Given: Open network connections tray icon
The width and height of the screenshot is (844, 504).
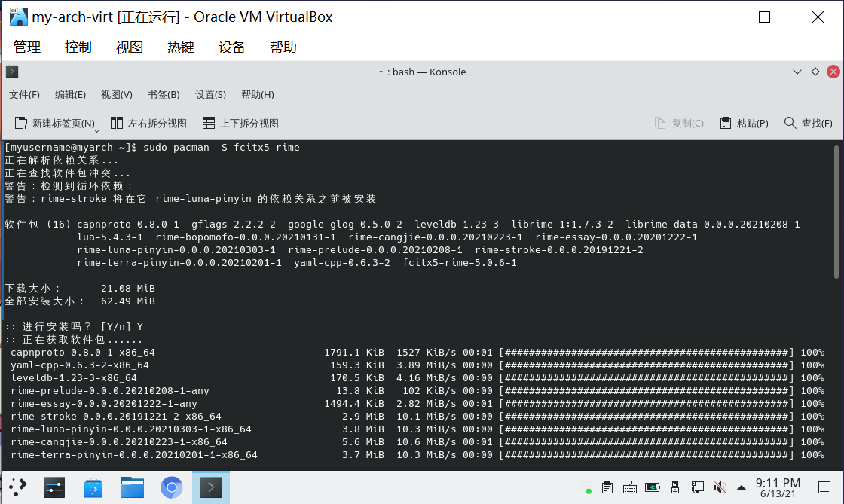Looking at the screenshot, I should (698, 487).
